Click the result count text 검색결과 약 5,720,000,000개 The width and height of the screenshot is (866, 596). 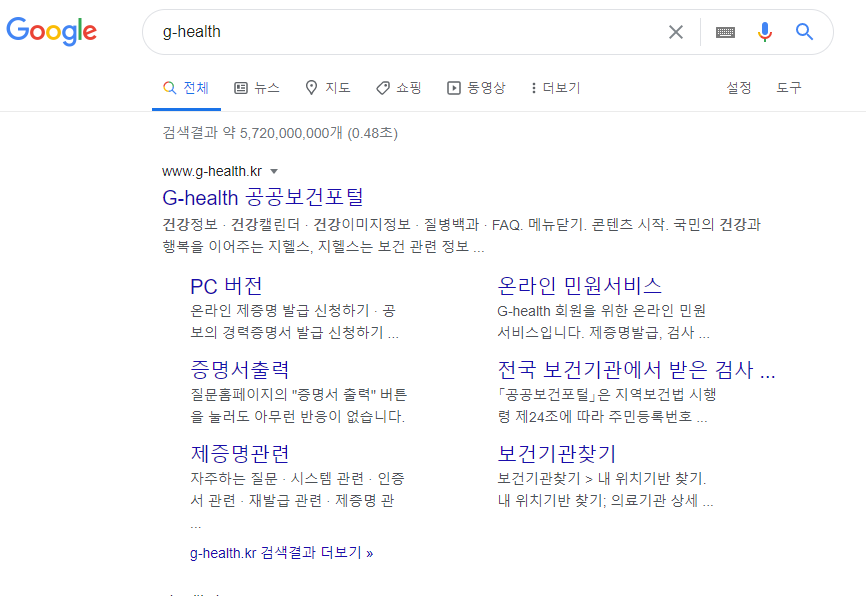tap(252, 133)
